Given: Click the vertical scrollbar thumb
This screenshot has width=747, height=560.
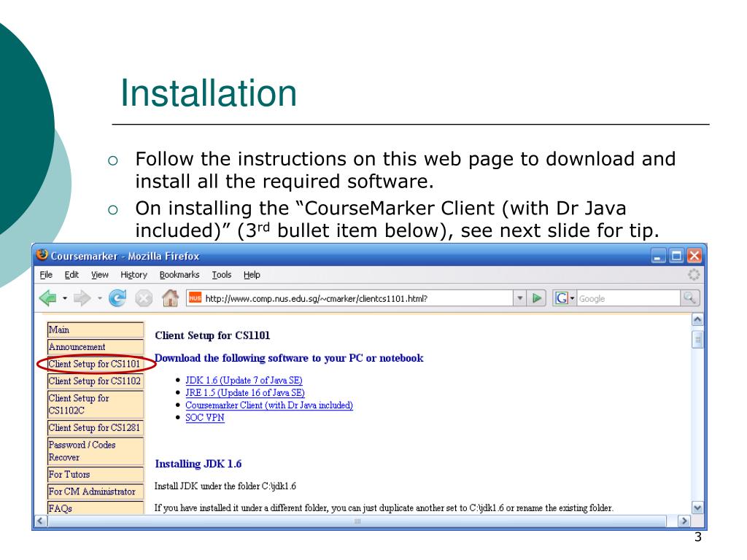Looking at the screenshot, I should coord(697,340).
